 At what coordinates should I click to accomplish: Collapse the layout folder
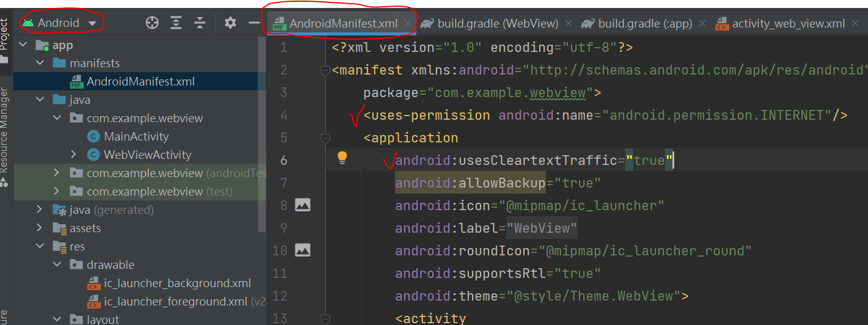click(57, 319)
